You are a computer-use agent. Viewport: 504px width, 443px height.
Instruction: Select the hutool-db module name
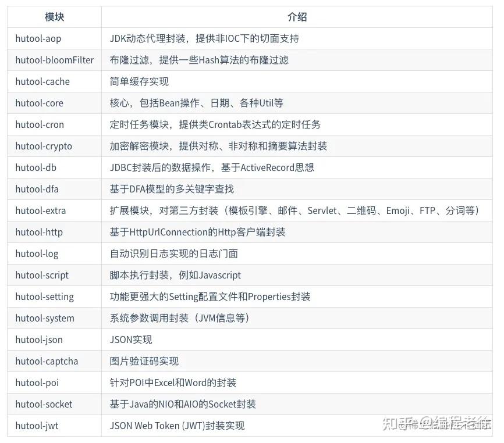pyautogui.click(x=36, y=167)
